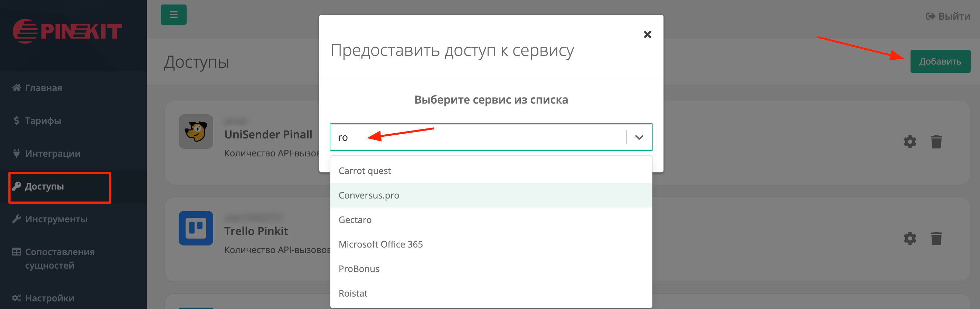980x309 pixels.
Task: Go to Интеграции in sidebar
Action: point(53,154)
